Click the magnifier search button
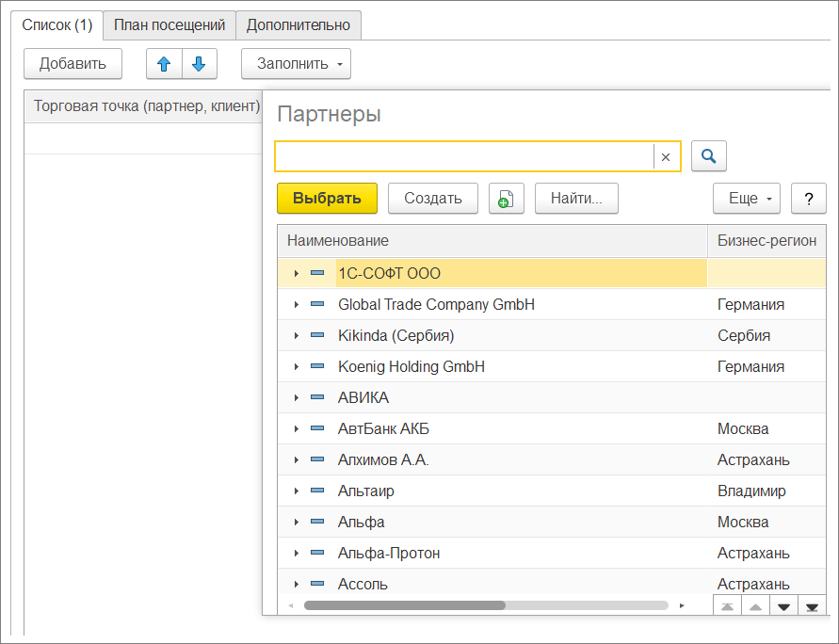The width and height of the screenshot is (839, 644). click(x=708, y=156)
